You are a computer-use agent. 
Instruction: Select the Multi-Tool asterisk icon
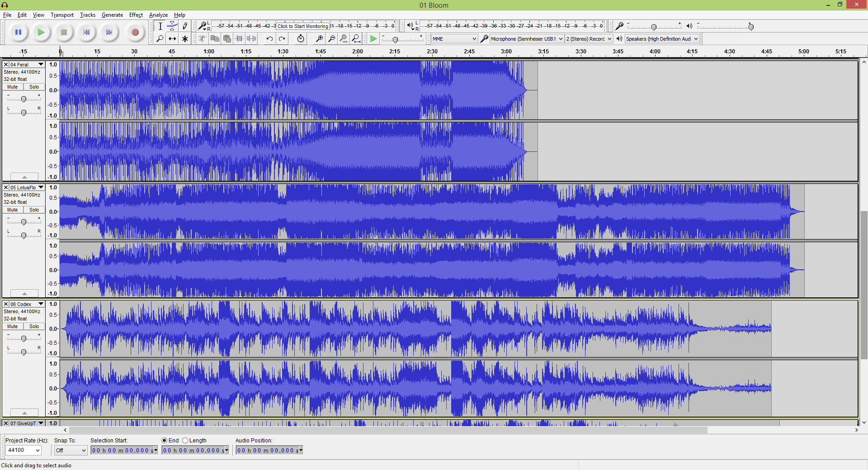(184, 38)
